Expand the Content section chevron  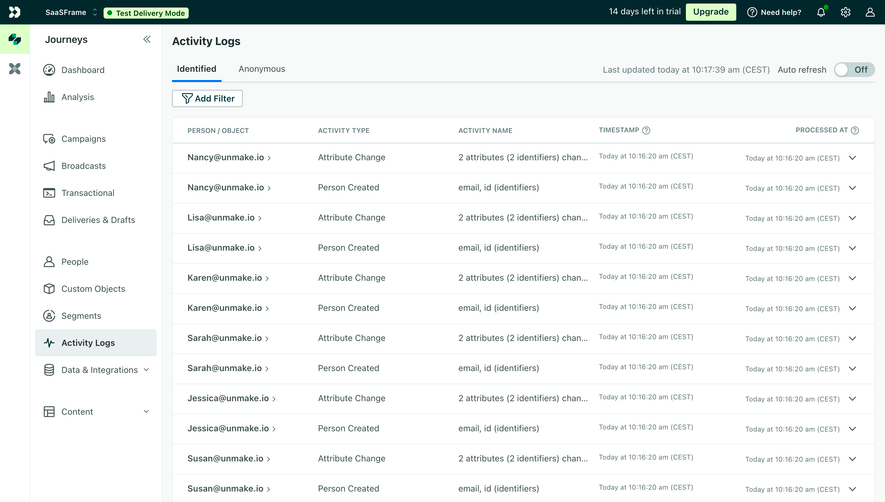pos(146,412)
